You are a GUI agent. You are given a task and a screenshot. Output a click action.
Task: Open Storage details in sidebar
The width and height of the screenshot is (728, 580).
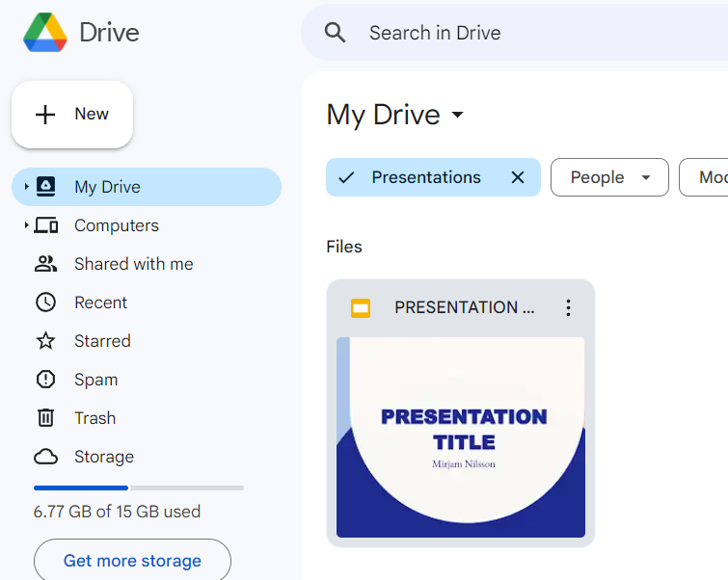(x=103, y=457)
